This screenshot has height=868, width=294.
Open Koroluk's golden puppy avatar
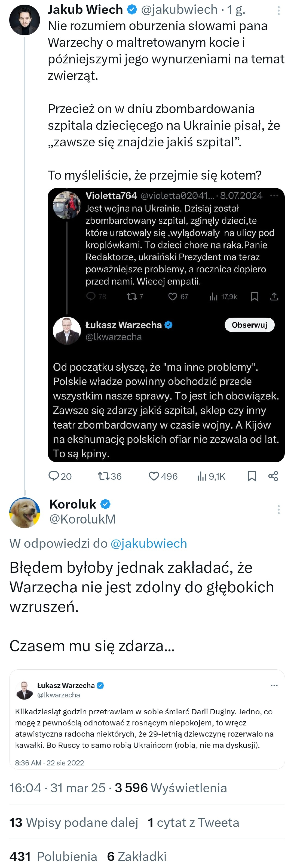pyautogui.click(x=24, y=512)
